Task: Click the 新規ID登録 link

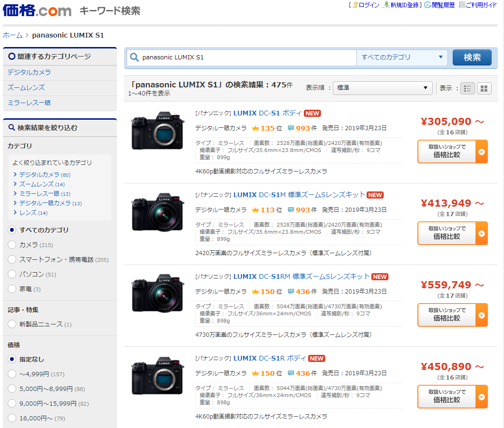Action: coord(404,5)
